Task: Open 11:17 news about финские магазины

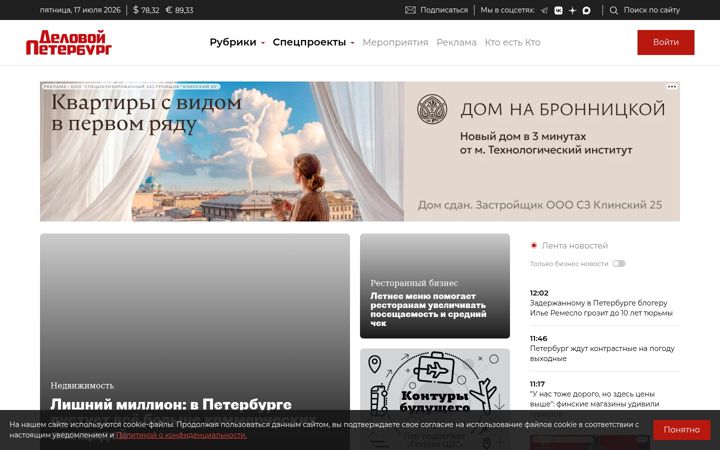Action: click(594, 399)
